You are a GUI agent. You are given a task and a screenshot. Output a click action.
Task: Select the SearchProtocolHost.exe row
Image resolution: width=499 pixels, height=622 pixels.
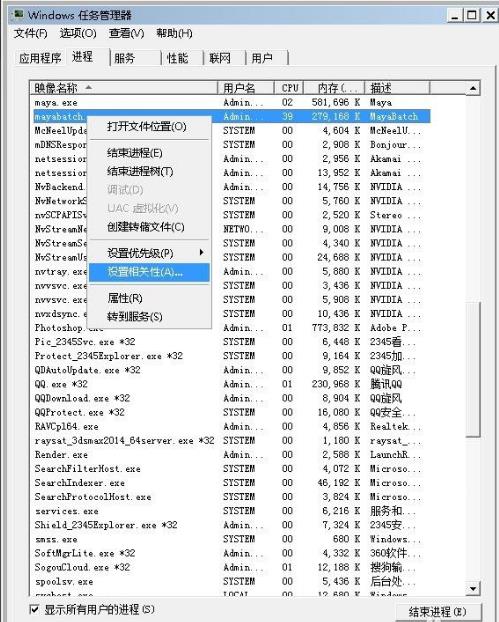pos(230,497)
